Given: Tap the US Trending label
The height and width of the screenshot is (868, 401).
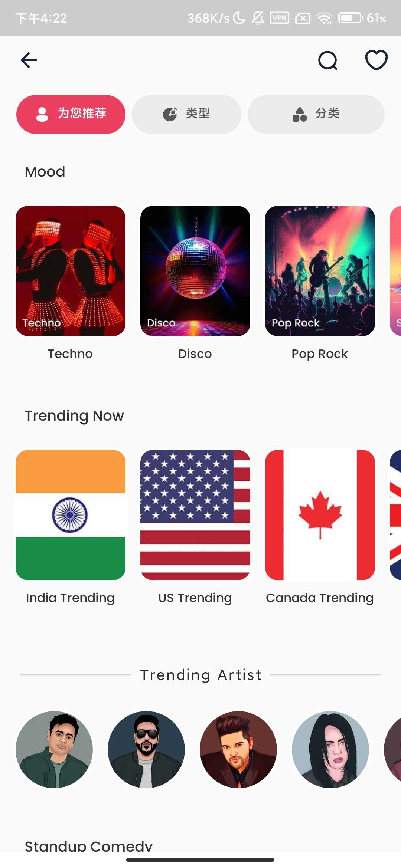Looking at the screenshot, I should [x=195, y=598].
